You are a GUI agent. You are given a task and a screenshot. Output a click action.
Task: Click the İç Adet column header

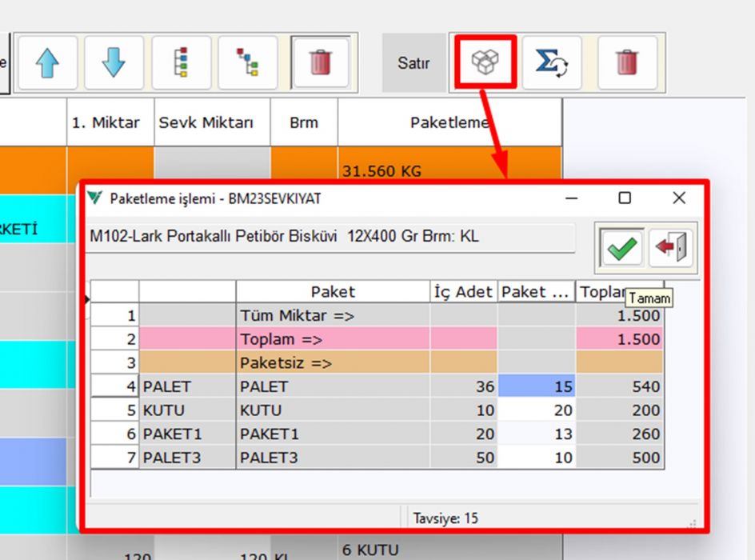pyautogui.click(x=463, y=292)
